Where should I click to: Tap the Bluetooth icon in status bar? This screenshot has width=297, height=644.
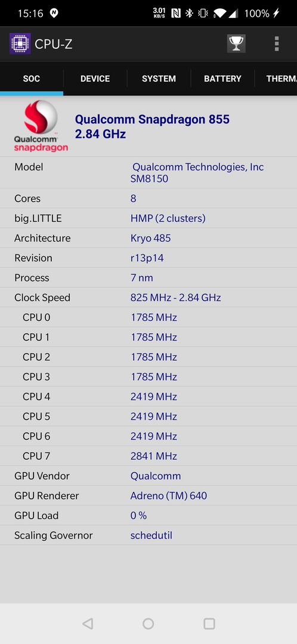click(189, 13)
